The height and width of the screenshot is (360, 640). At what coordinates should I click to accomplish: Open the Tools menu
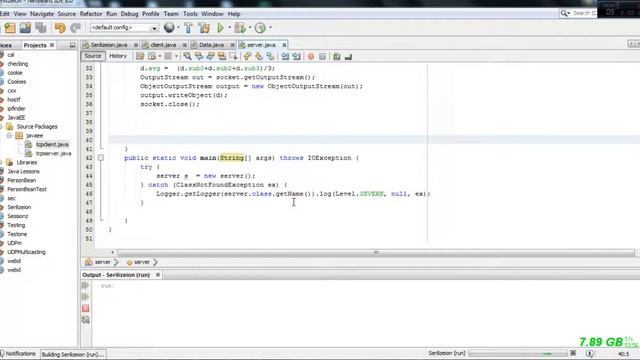click(x=190, y=14)
